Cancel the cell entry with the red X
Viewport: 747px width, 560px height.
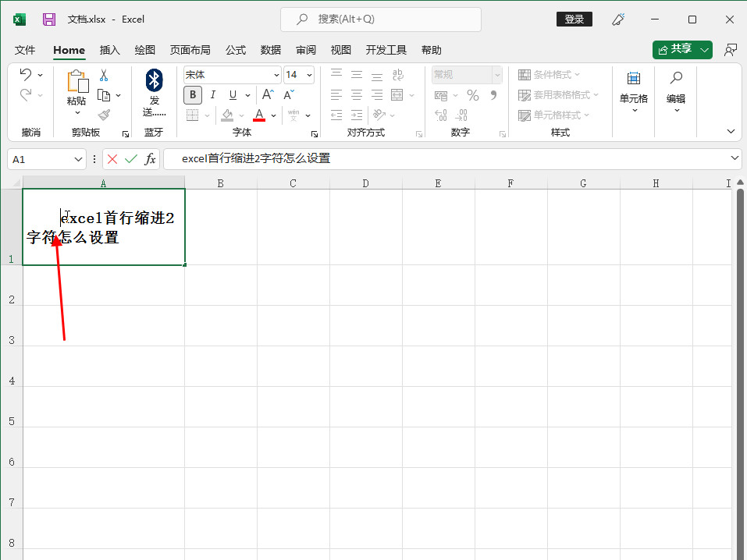(112, 159)
